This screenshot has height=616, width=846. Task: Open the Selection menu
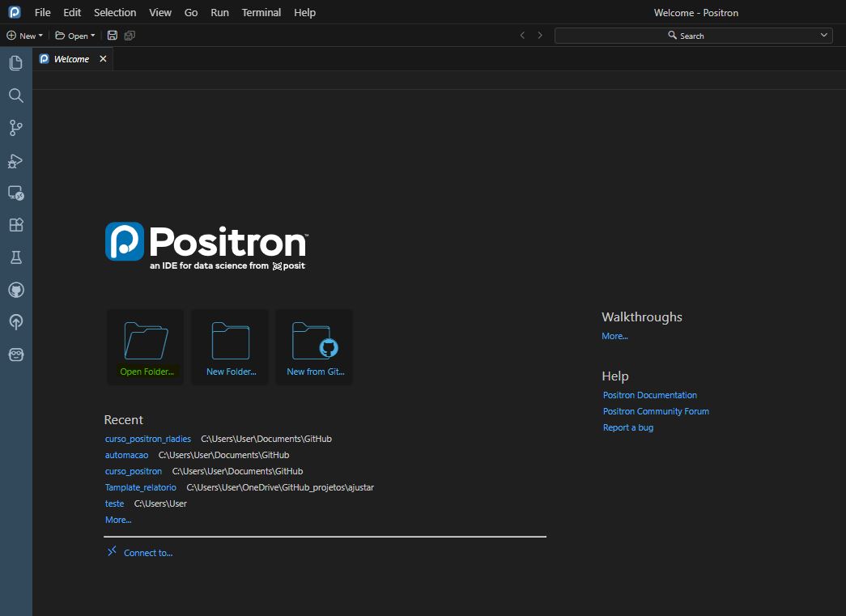pyautogui.click(x=115, y=13)
